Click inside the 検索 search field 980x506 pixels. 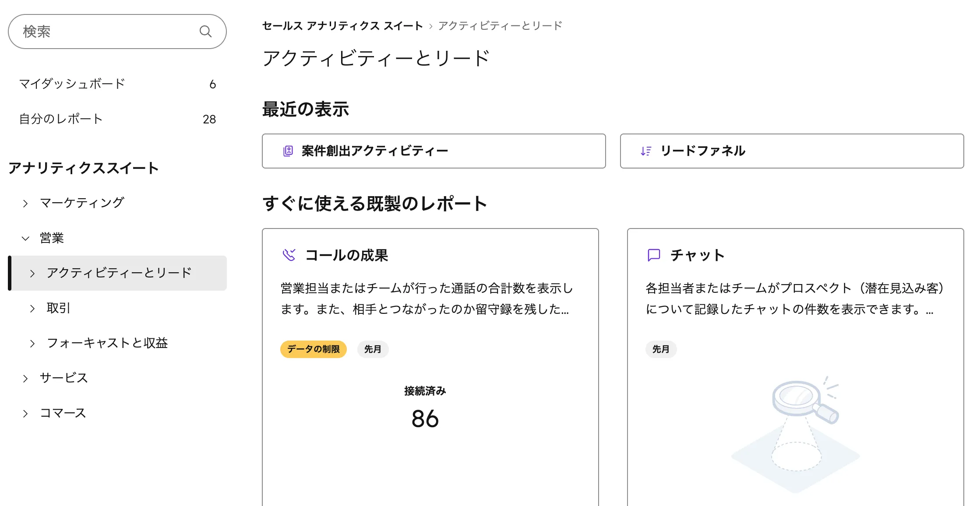[88, 31]
